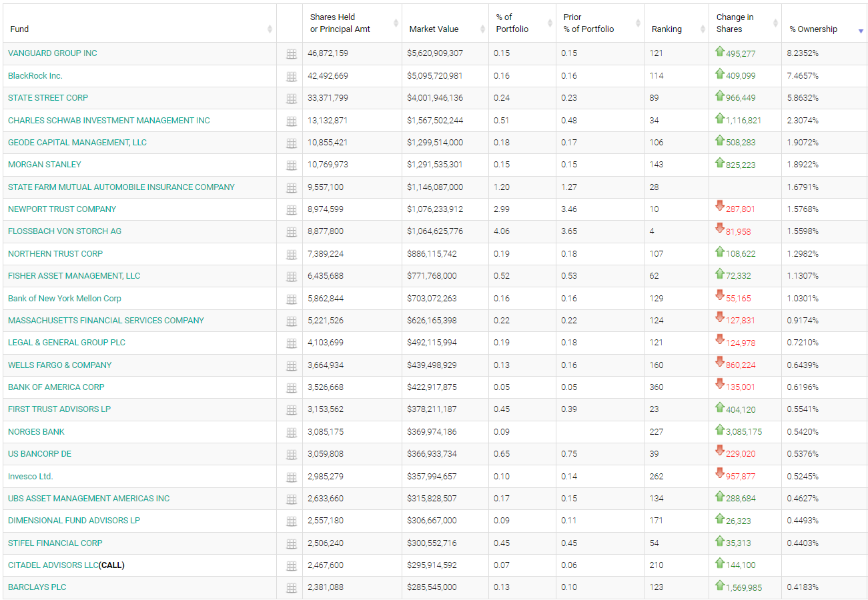Click the grid icon for FLOSSBACH VON STORCH AG
868x600 pixels.
coord(292,232)
